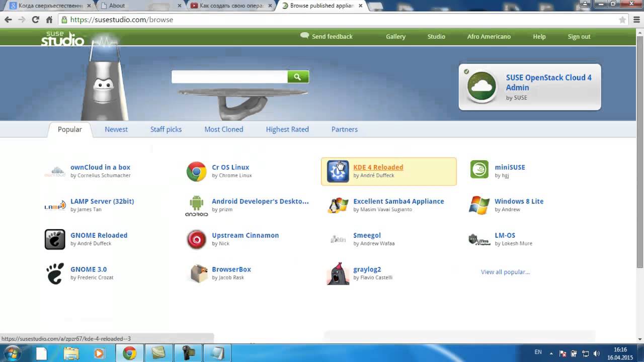Switch to the Highest Rated tab
Image resolution: width=644 pixels, height=362 pixels.
287,129
